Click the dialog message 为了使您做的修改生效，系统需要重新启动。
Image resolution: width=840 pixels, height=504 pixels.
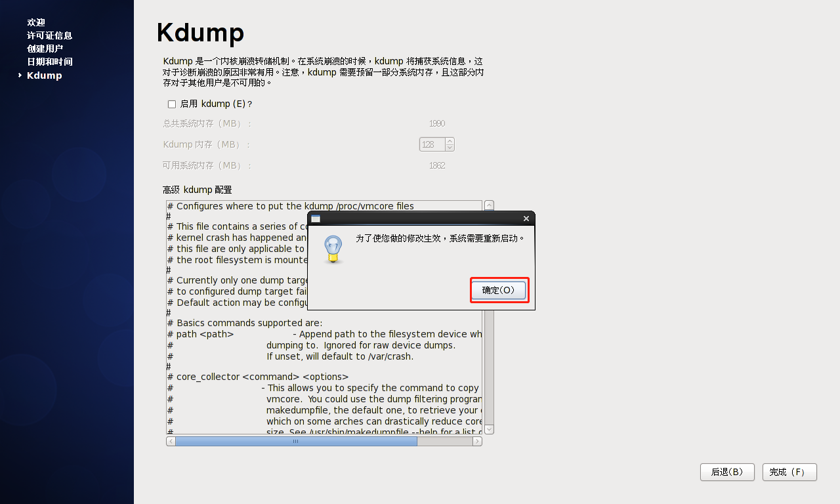(x=441, y=238)
